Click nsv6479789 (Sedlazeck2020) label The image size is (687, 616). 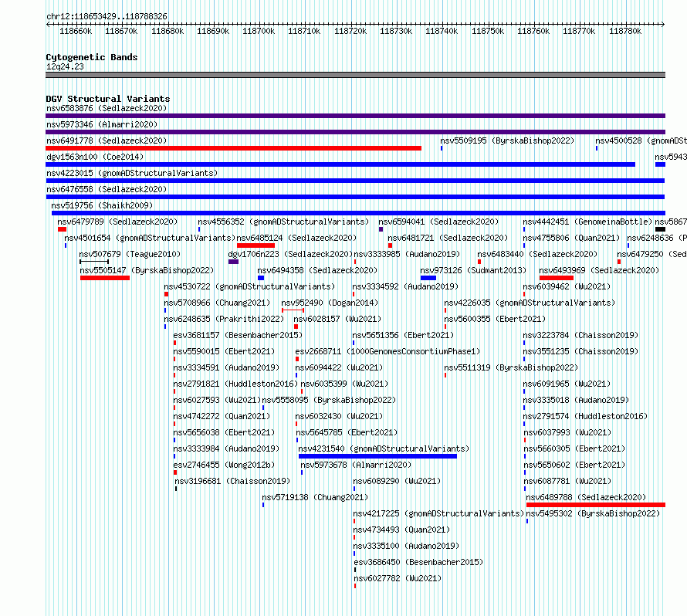[x=117, y=222]
